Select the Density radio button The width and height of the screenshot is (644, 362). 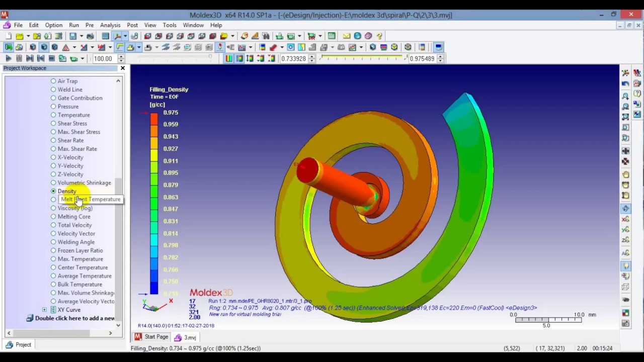coord(53,191)
